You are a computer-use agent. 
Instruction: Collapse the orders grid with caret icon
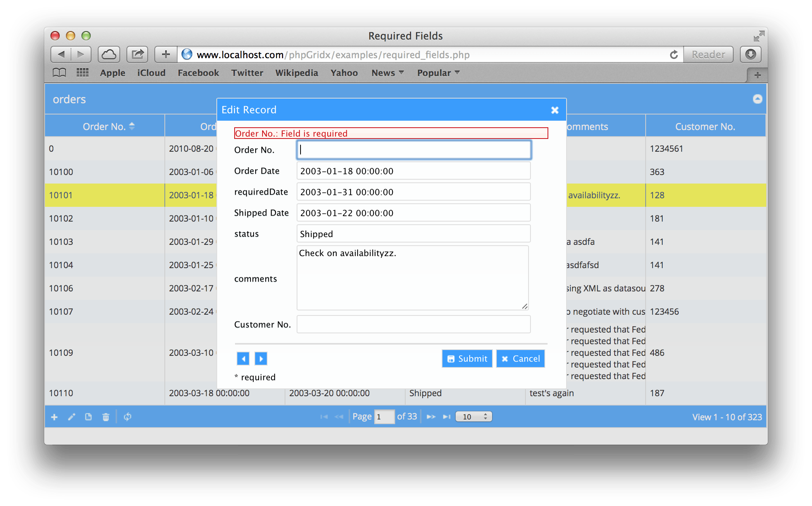pyautogui.click(x=757, y=99)
